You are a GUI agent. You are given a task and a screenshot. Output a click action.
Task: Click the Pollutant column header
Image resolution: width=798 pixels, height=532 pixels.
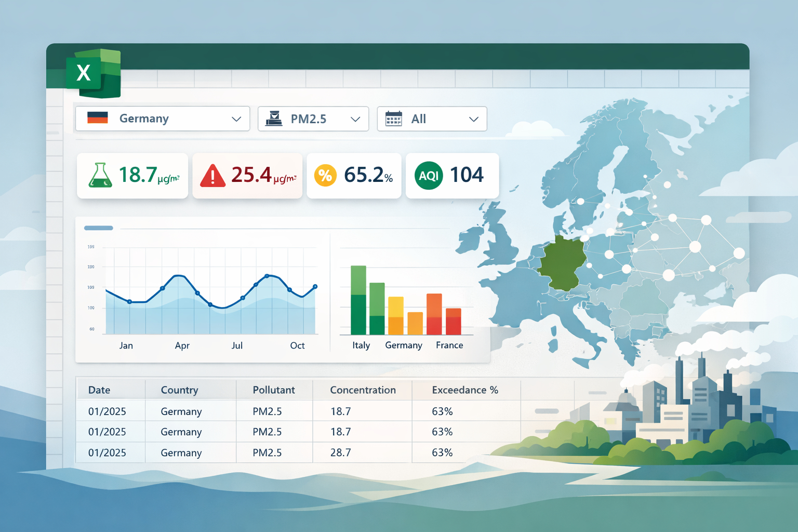tap(274, 390)
